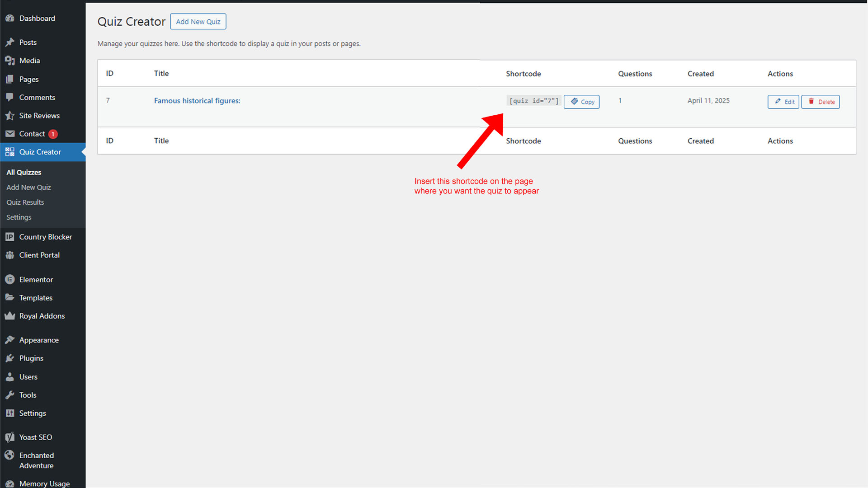Click the Add New Quiz button
Screen dimensions: 868x488
pos(198,21)
